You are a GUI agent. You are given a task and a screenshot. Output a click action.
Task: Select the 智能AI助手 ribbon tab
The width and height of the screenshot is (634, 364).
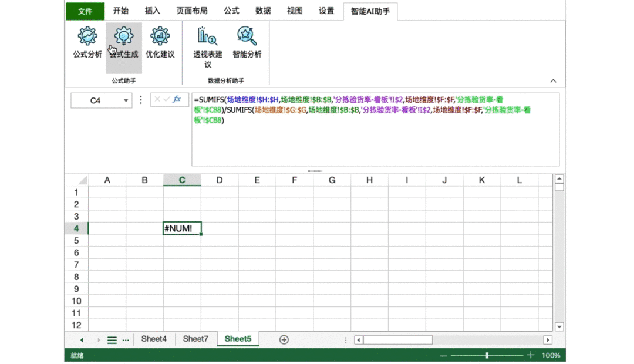click(370, 11)
